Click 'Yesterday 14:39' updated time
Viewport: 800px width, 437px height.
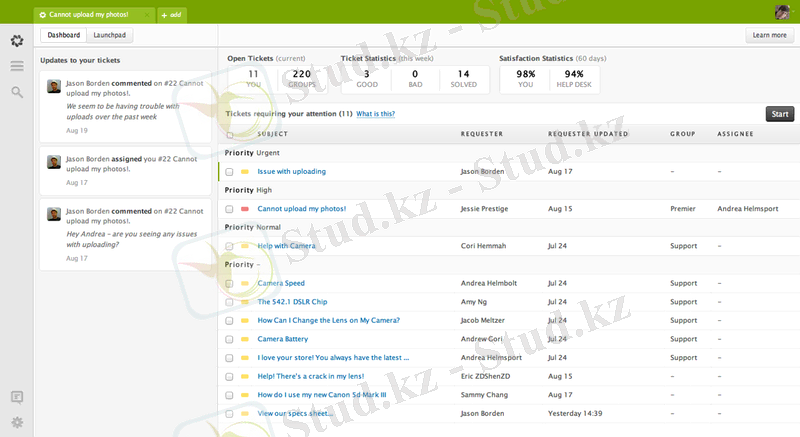575,414
